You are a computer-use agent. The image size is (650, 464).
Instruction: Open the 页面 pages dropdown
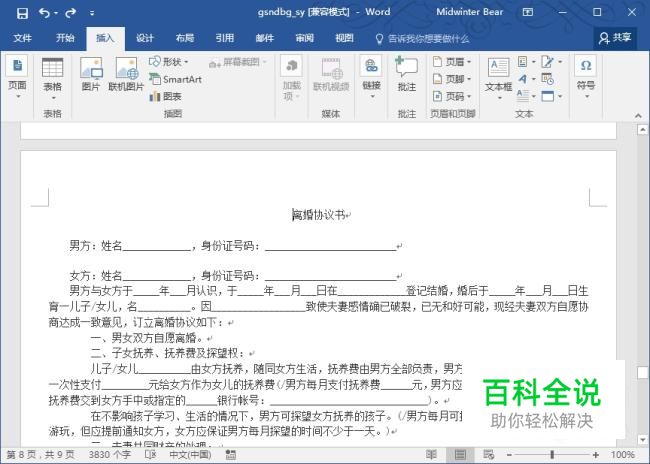tap(17, 78)
